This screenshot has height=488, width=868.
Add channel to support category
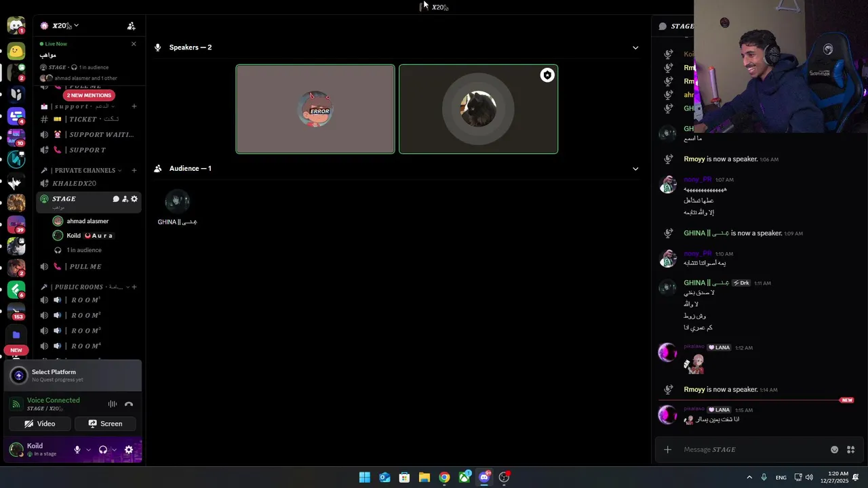[134, 106]
